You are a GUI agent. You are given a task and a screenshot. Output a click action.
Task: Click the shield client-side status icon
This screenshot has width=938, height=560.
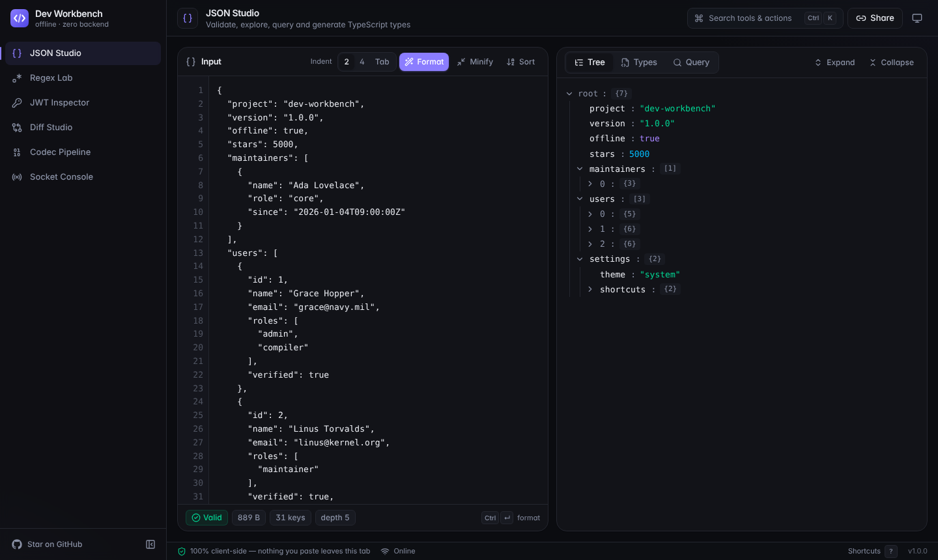[x=182, y=552]
